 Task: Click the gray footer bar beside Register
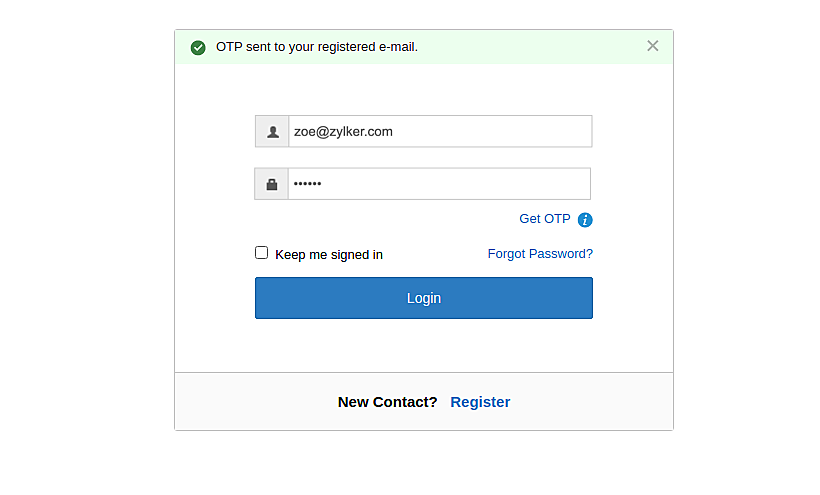[x=600, y=402]
